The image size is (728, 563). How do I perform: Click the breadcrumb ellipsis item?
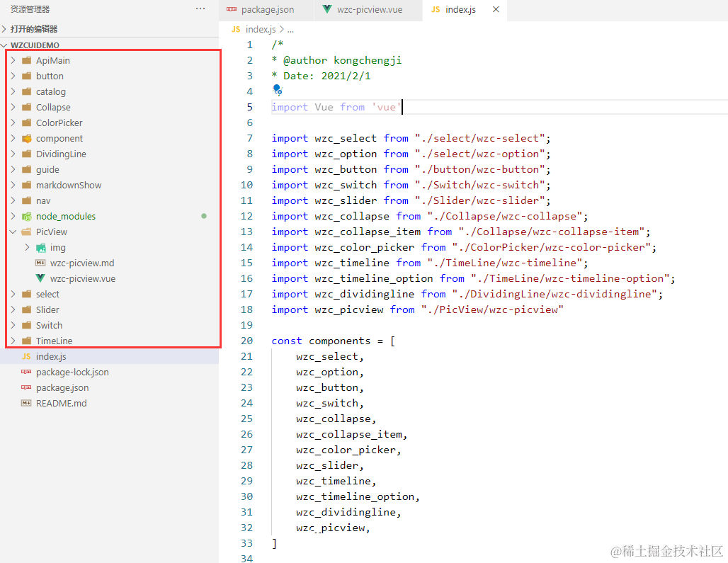290,30
